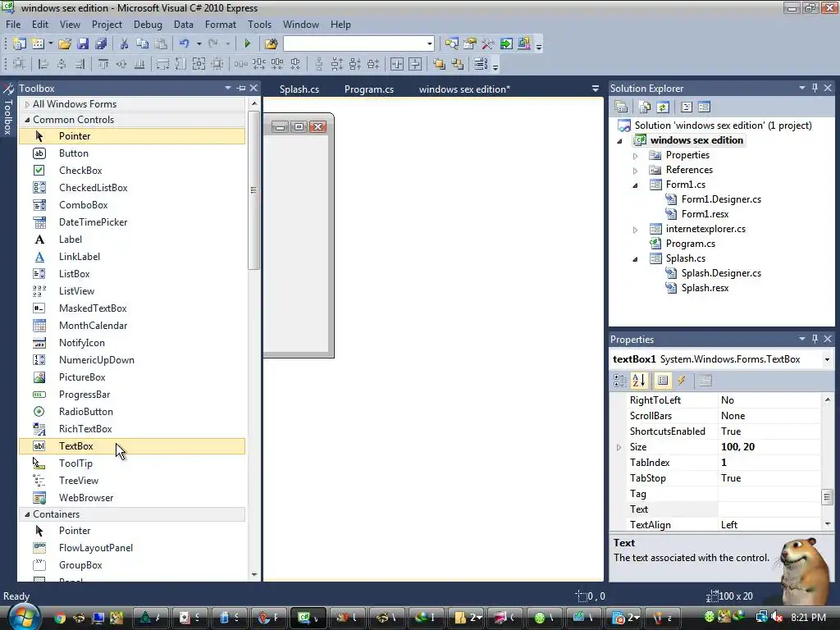
Task: Click the Bring to Front layout icon
Action: [440, 64]
